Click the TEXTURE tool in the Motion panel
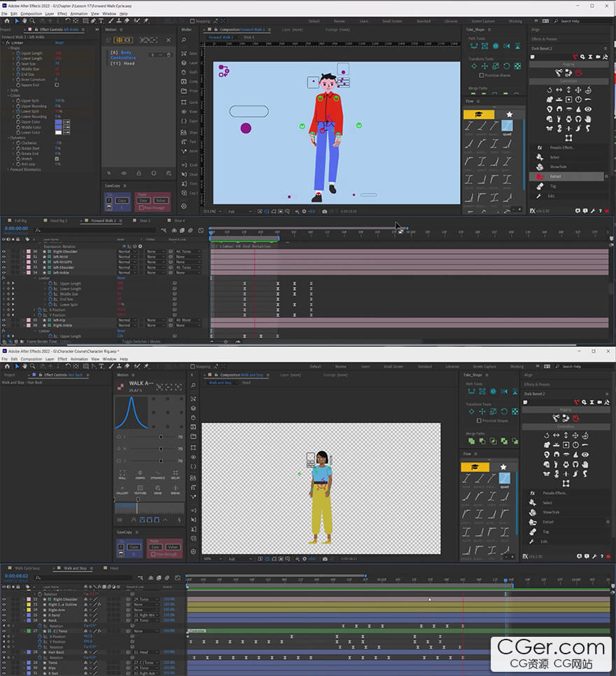Screen dimensions: 616x676 click(140, 491)
